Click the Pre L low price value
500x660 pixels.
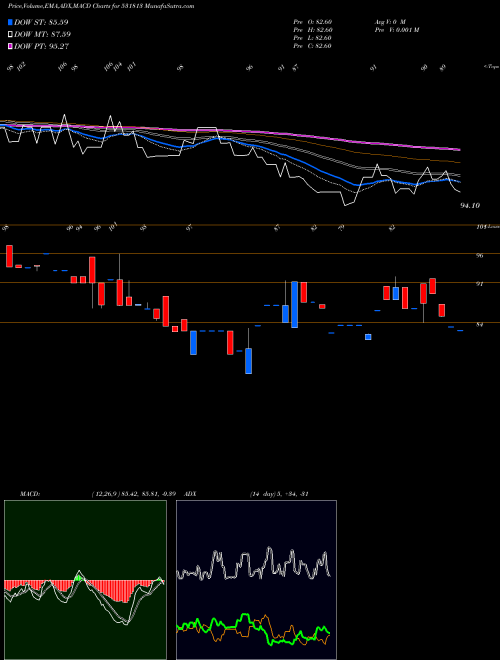313,38
